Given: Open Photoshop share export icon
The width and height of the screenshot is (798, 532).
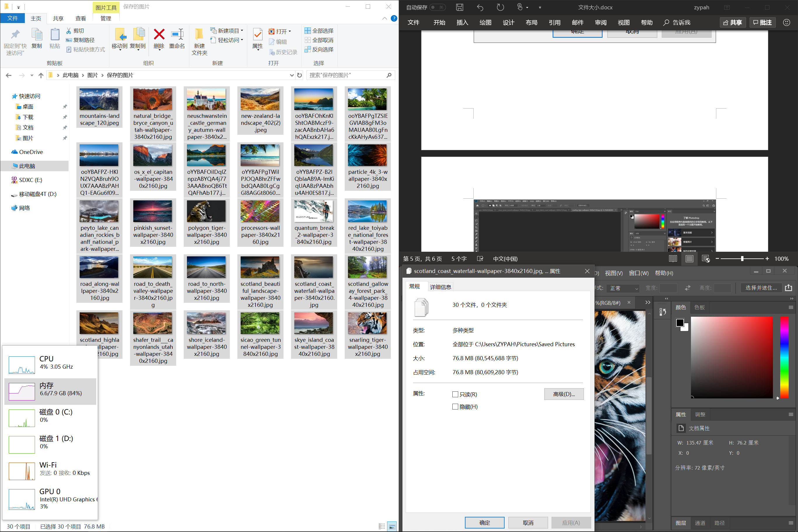Looking at the screenshot, I should point(788,288).
